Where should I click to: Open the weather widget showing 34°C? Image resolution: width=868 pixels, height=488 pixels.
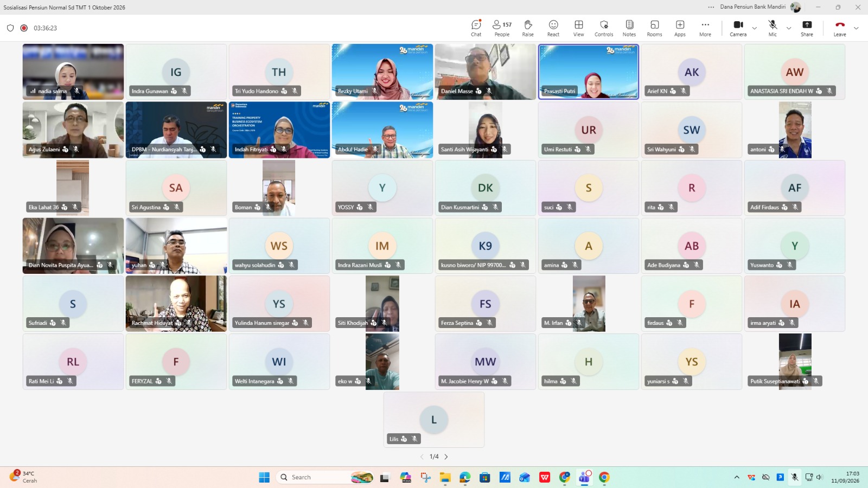(x=24, y=477)
